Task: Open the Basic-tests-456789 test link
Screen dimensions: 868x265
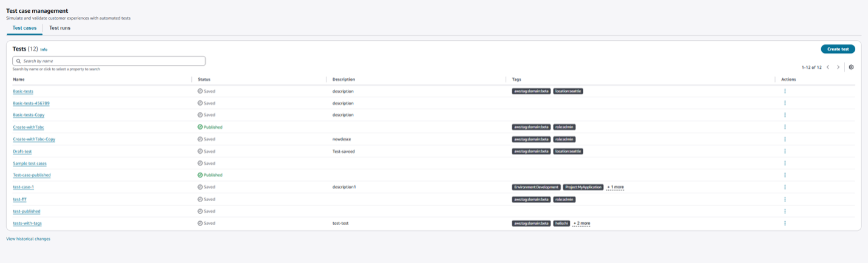Action: click(x=32, y=103)
